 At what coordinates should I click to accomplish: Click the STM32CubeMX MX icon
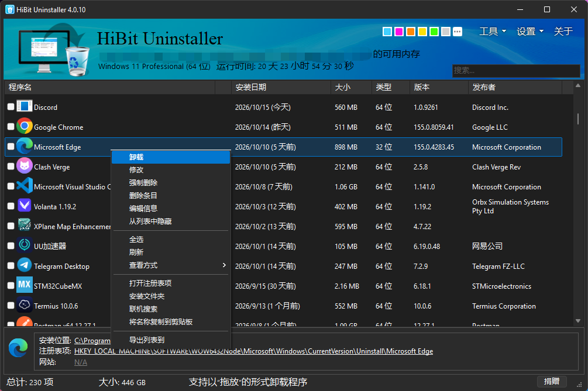coord(25,285)
